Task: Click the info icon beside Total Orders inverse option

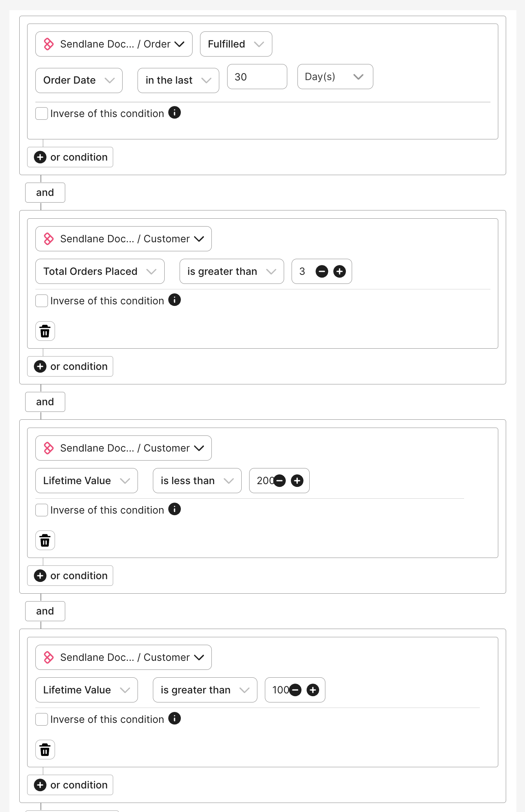Action: click(x=175, y=300)
